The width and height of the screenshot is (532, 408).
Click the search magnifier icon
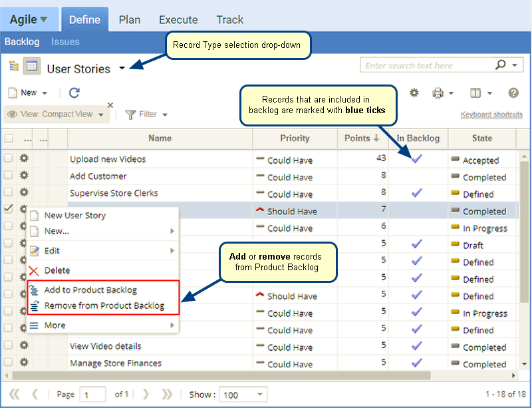501,65
